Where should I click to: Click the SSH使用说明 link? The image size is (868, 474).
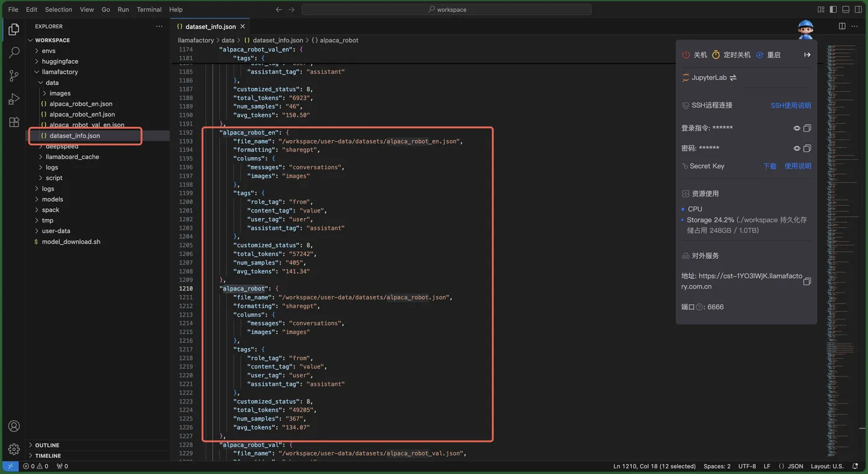(790, 105)
